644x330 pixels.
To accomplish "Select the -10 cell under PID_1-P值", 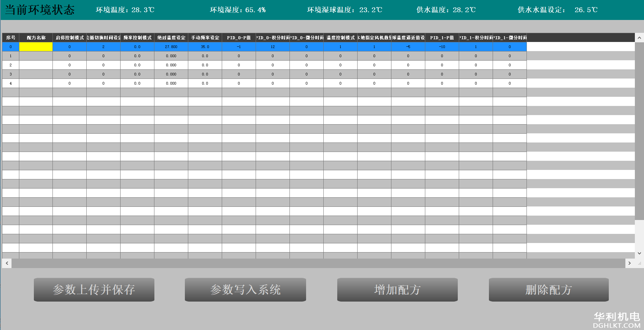I will (442, 47).
